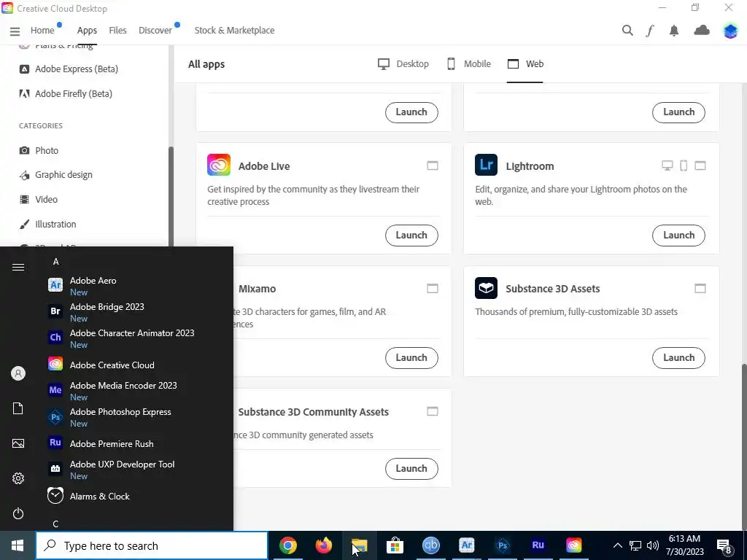
Task: Open the Discover tab
Action: pos(155,31)
